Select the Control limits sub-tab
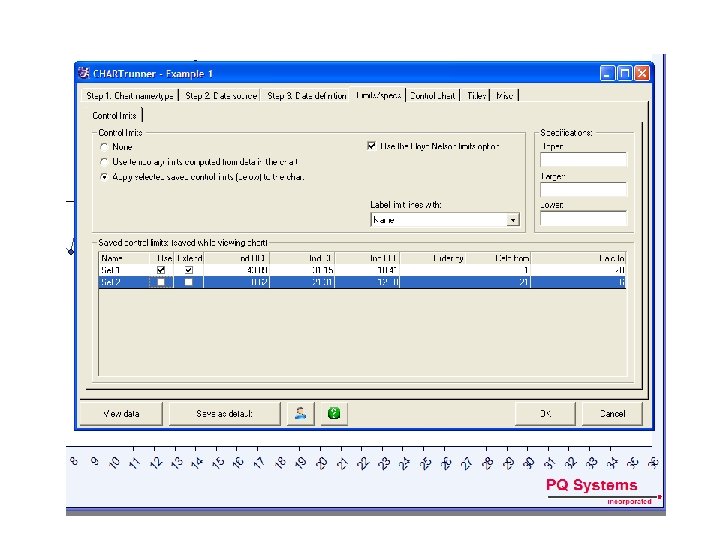Screen dimensions: 720x540 (x=114, y=115)
